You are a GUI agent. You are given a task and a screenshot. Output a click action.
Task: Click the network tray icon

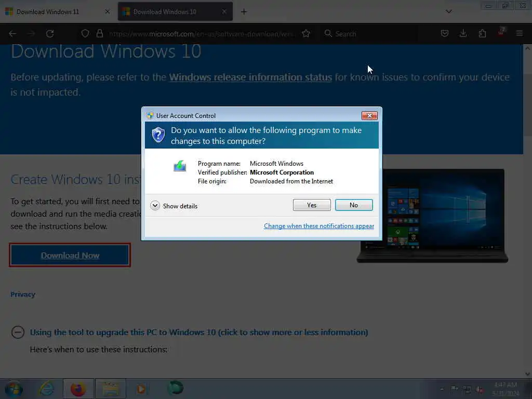(x=467, y=390)
